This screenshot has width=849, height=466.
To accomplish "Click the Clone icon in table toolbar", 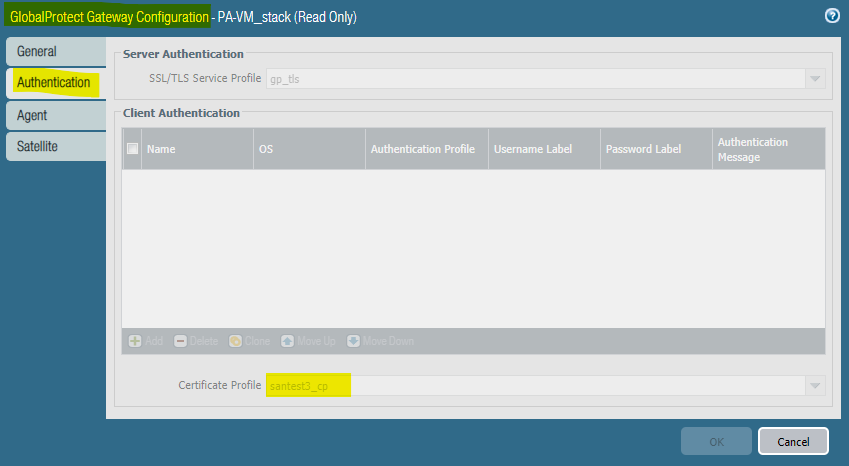I will pyautogui.click(x=235, y=341).
